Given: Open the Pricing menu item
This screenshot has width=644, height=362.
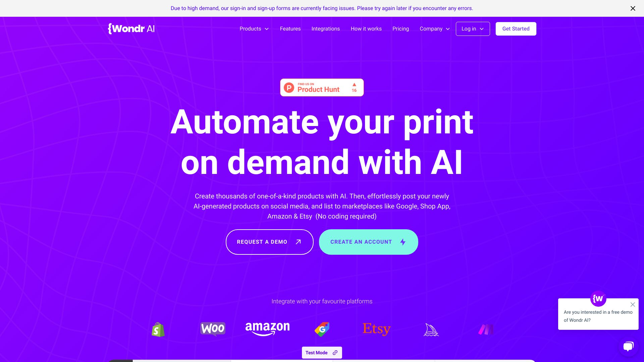Looking at the screenshot, I should [x=401, y=29].
